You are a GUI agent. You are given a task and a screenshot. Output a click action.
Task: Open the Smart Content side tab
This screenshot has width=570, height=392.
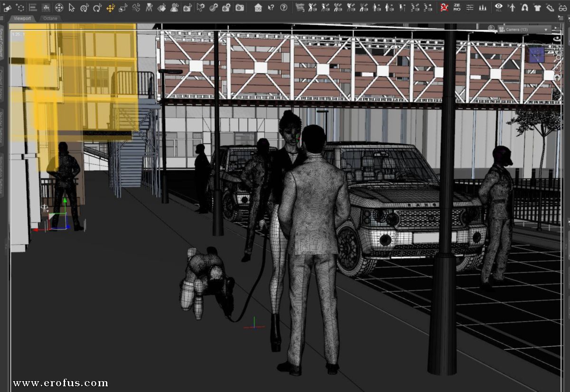pos(2,43)
